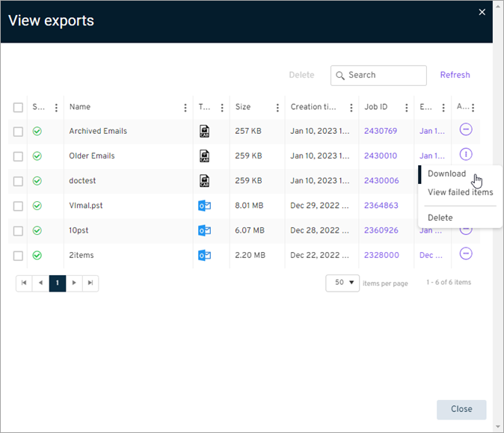Viewport: 504px width, 433px height.
Task: Click completed status icon for Archived Emails
Action: point(37,131)
